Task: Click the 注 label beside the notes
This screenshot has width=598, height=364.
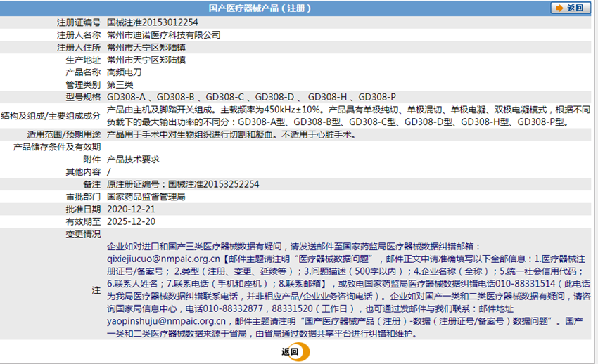Action: 96,290
